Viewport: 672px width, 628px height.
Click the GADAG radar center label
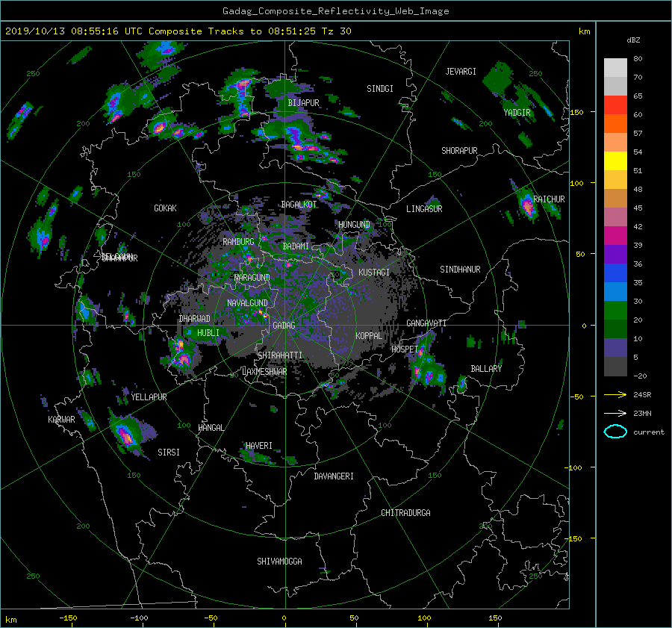tap(284, 326)
